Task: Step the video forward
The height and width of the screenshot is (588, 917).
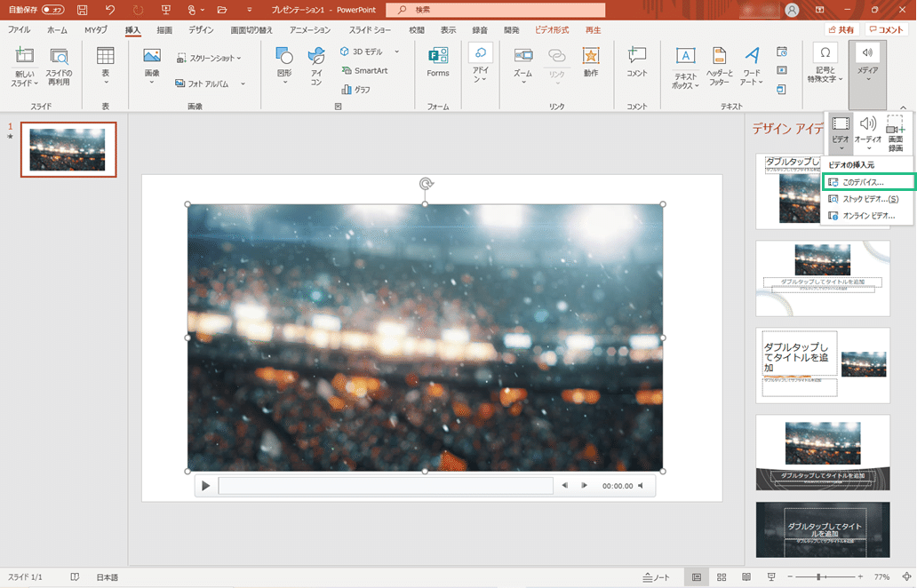Action: point(584,486)
